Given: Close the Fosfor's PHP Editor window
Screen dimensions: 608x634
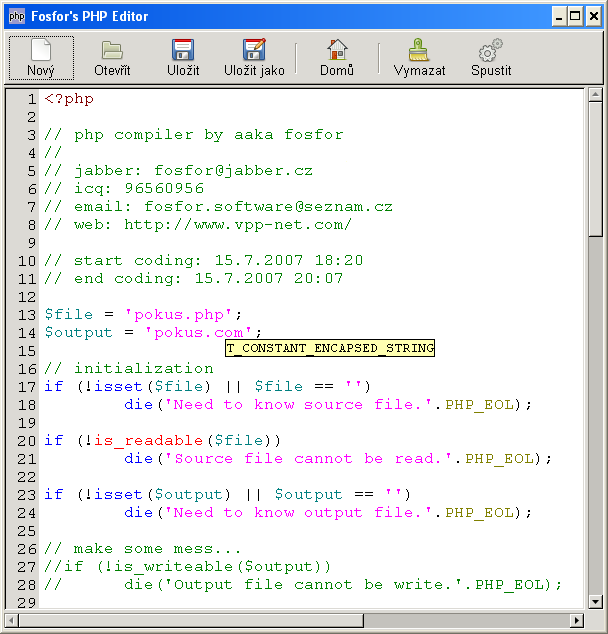Looking at the screenshot, I should 593,17.
